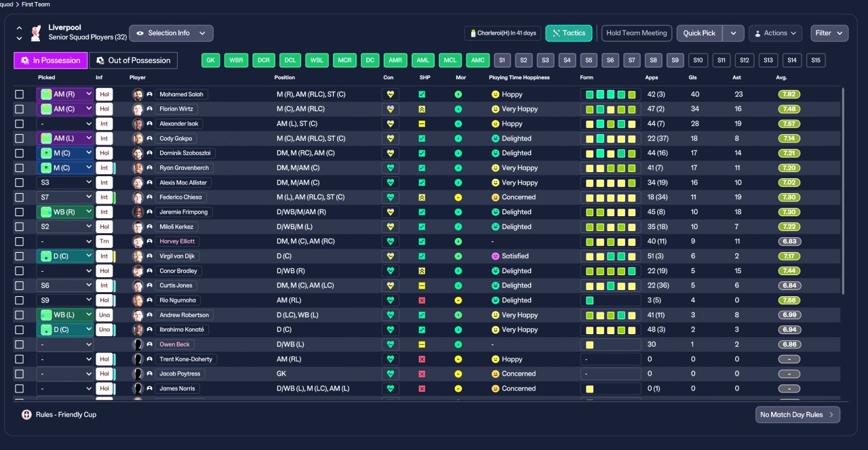The width and height of the screenshot is (868, 450).
Task: Open Mohamed Salah's AM (R) picked dropdown
Action: click(65, 94)
